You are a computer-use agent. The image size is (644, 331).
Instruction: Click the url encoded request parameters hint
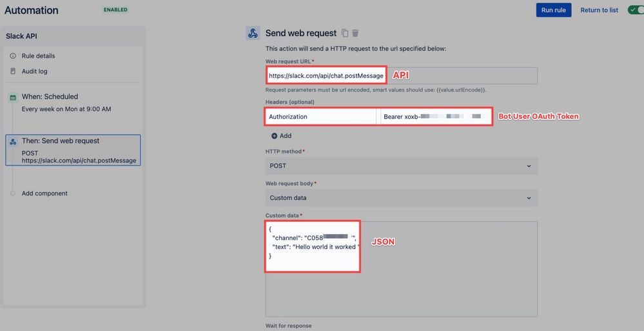376,90
